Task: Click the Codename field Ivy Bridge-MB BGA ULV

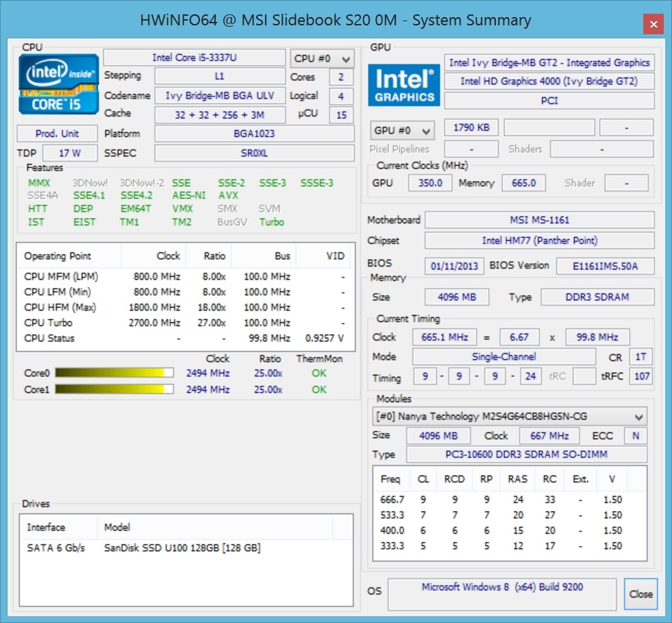Action: click(220, 95)
